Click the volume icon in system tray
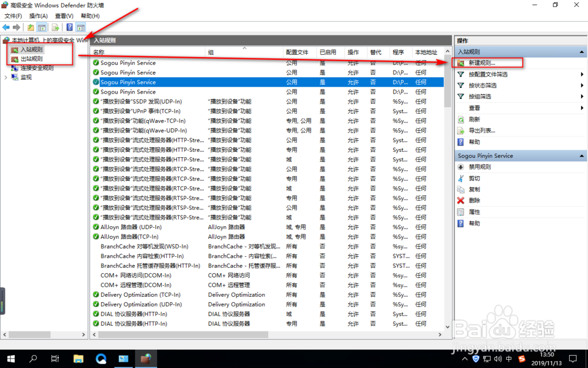The height and width of the screenshot is (368, 588). coord(497,359)
